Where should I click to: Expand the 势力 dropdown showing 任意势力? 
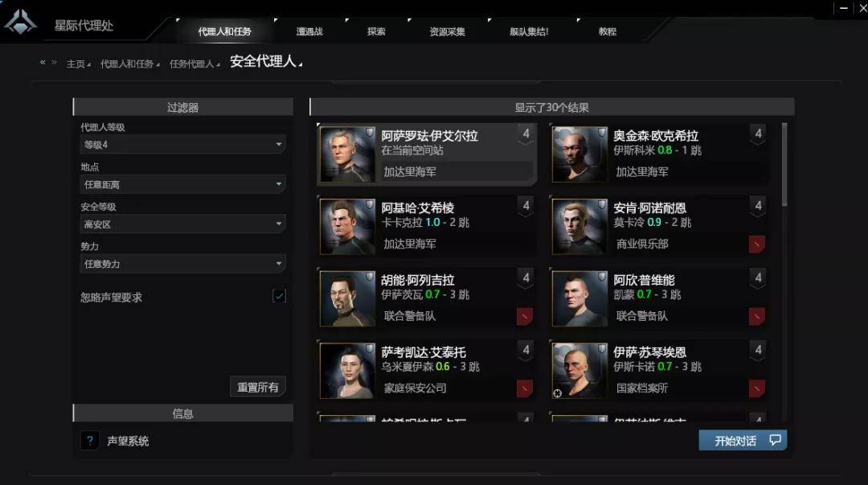pyautogui.click(x=182, y=264)
